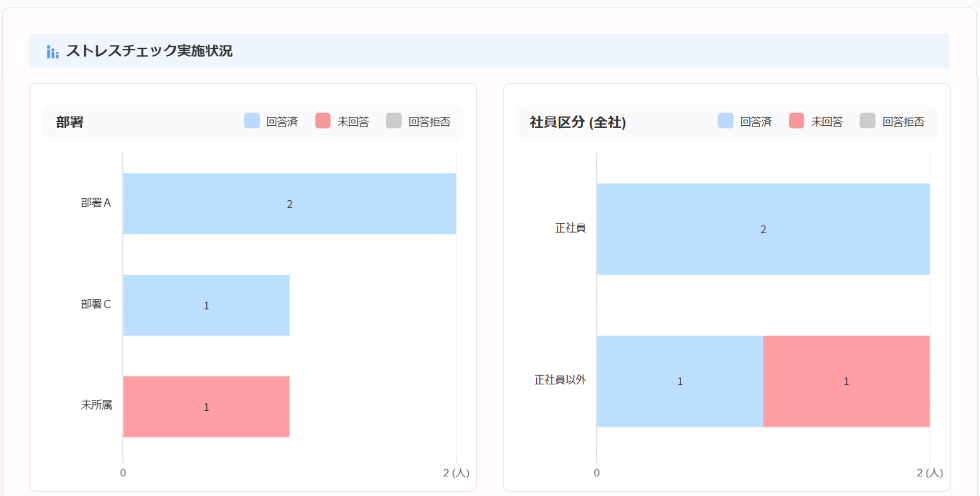Click the 部署A axis label
Screen dimensions: 980x496
[x=96, y=203]
